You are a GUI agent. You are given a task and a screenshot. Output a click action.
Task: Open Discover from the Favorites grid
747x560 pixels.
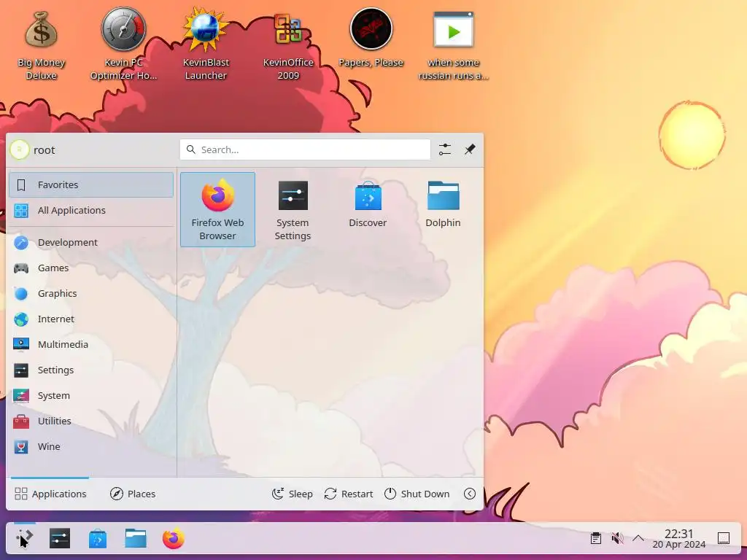tap(368, 204)
